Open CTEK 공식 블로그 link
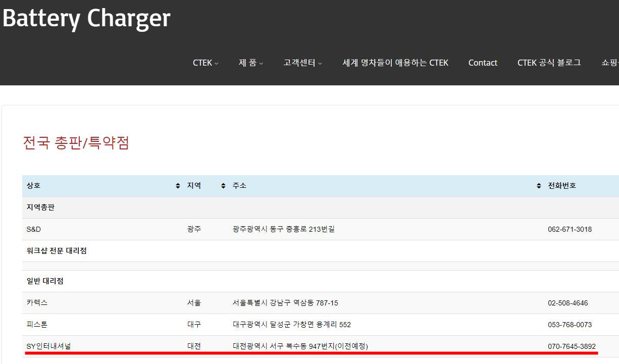 [x=549, y=63]
